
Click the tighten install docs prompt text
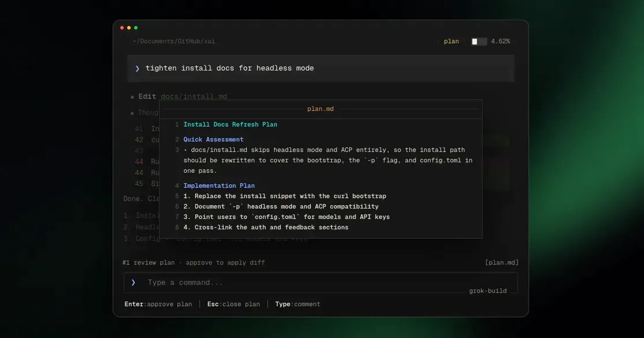[x=230, y=68]
